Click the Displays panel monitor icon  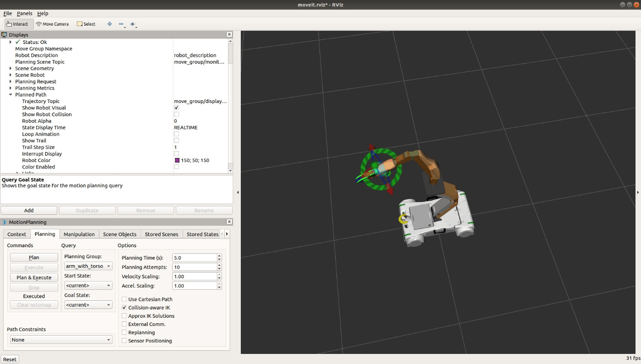click(4, 35)
